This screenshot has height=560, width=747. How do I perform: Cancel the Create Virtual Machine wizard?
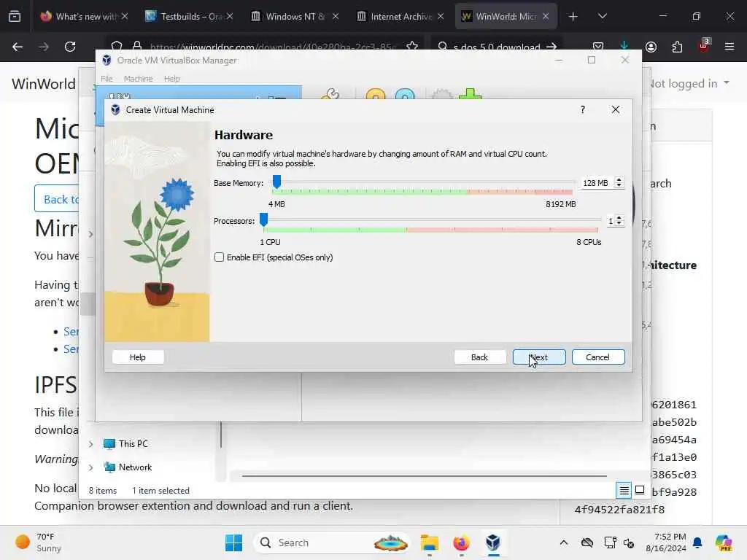pos(598,357)
